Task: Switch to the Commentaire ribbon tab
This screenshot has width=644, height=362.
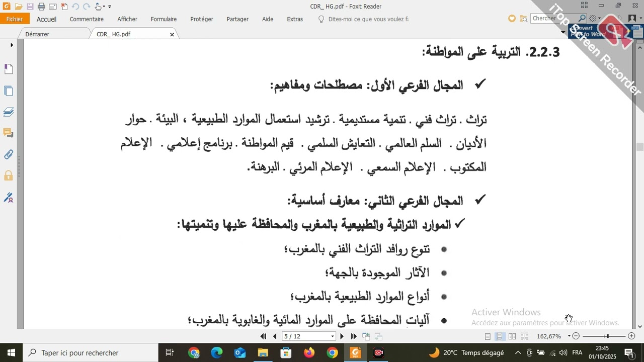Action: tap(87, 19)
